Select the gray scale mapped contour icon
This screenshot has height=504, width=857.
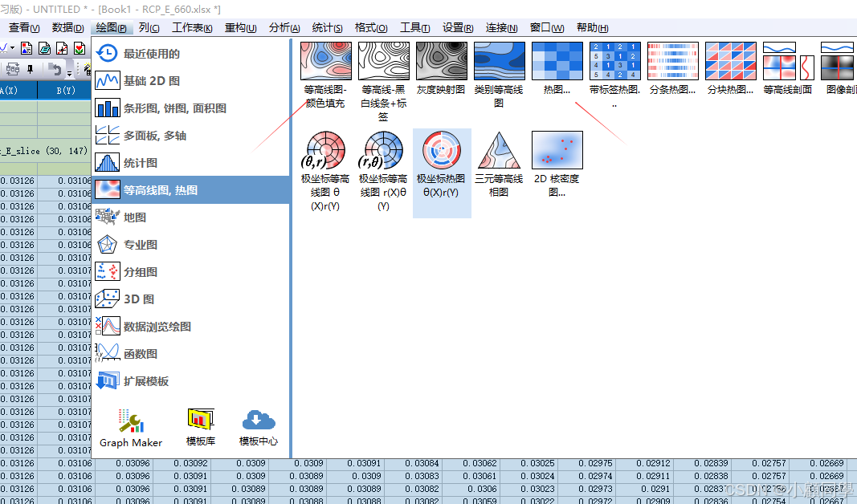[x=441, y=62]
